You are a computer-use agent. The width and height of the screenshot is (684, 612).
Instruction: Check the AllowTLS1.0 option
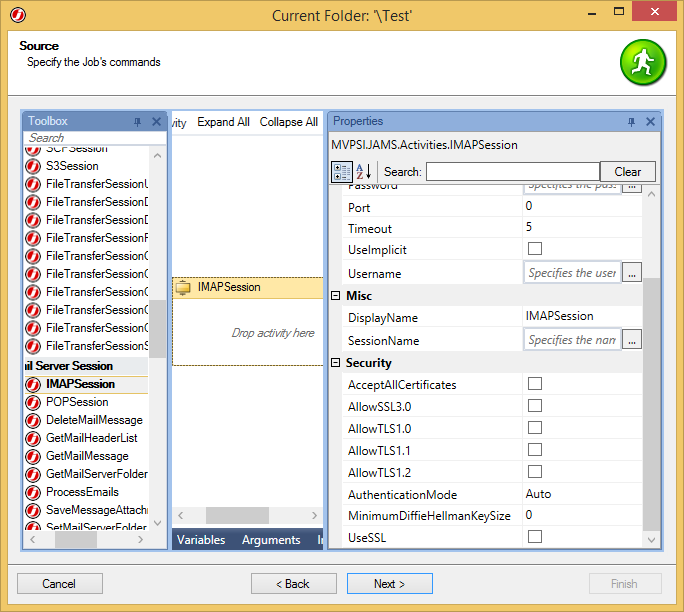(535, 427)
